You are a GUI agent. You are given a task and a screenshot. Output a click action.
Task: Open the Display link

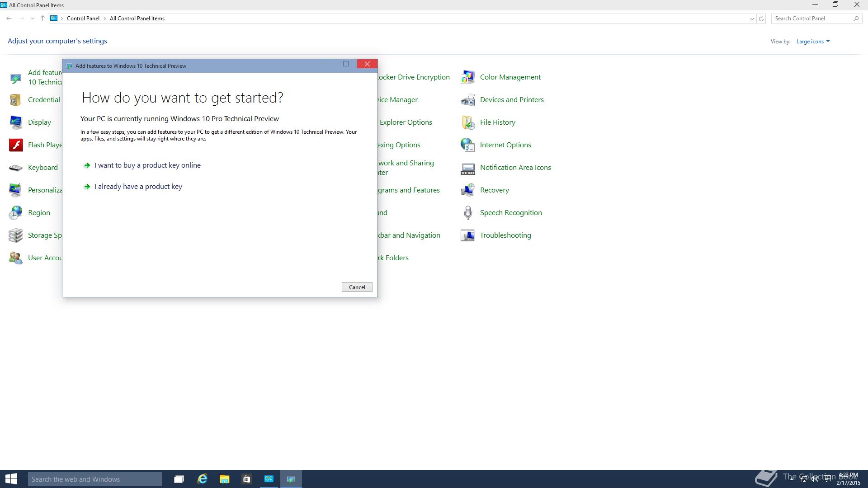click(x=39, y=122)
